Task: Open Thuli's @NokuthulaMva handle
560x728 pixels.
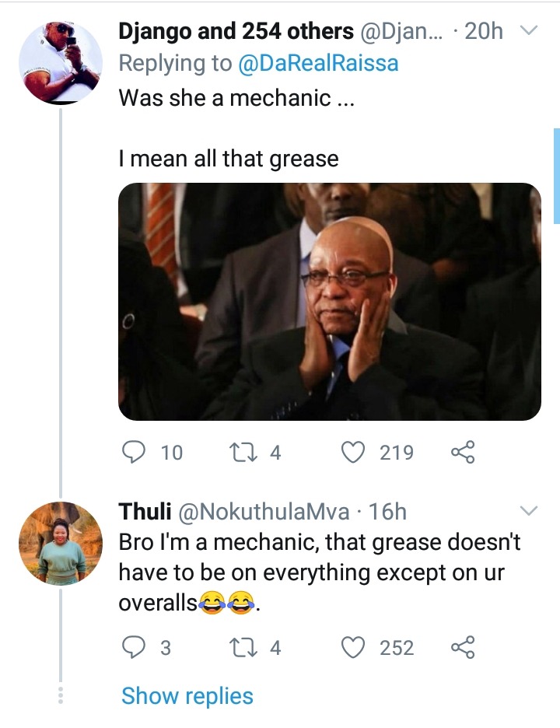Action: [264, 512]
